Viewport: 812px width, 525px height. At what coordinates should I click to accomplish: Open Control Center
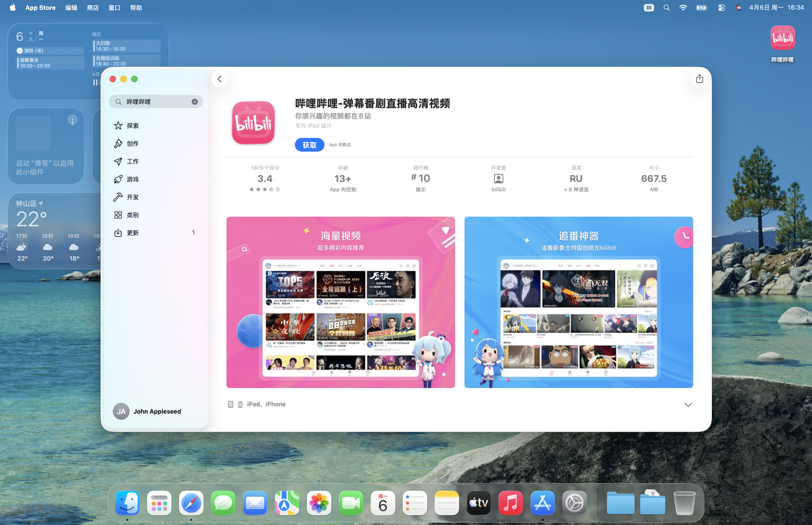click(x=721, y=7)
